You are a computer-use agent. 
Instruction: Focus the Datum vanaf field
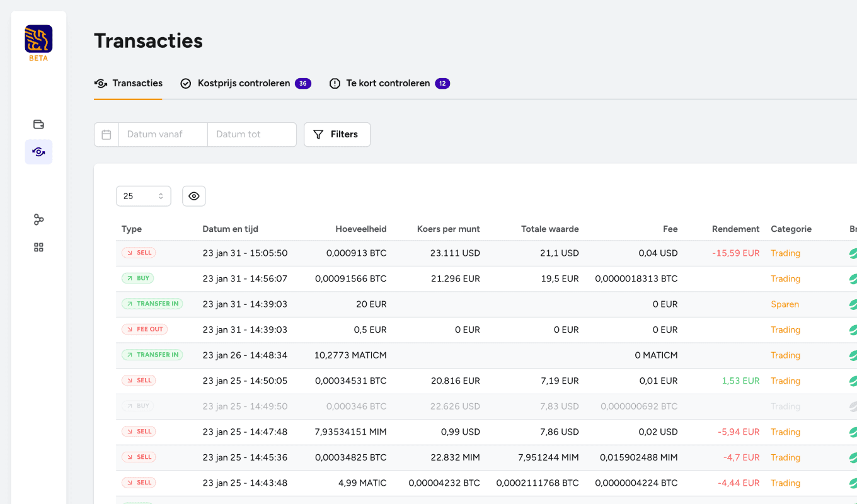(163, 134)
